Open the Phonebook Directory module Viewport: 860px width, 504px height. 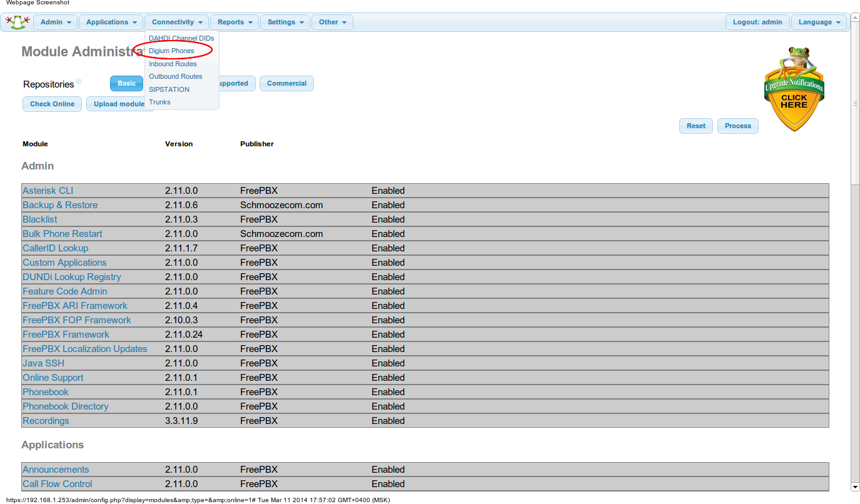tap(66, 406)
